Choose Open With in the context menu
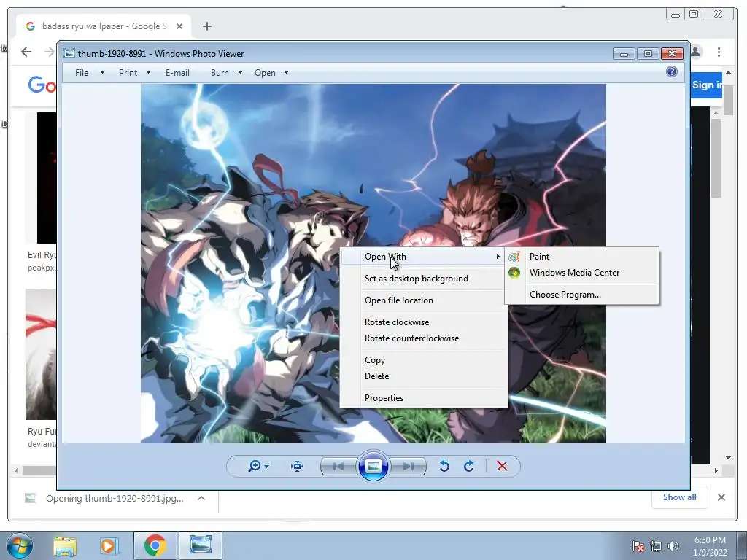 point(423,257)
